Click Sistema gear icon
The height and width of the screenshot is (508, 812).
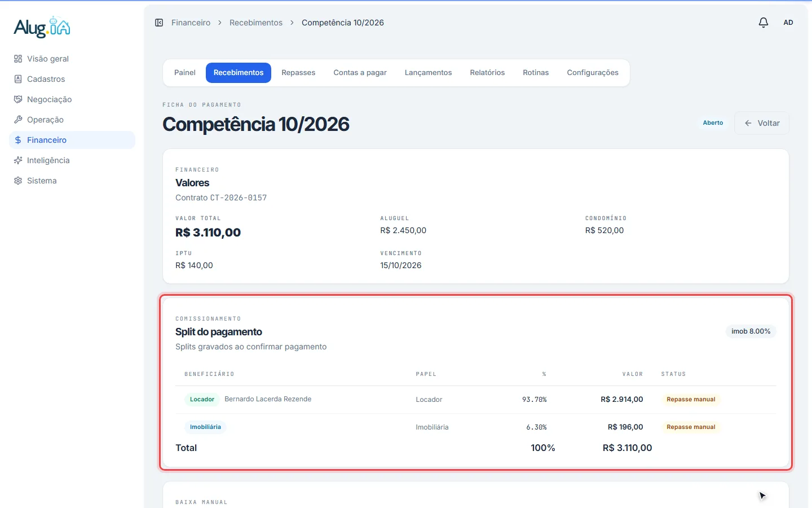tap(18, 181)
